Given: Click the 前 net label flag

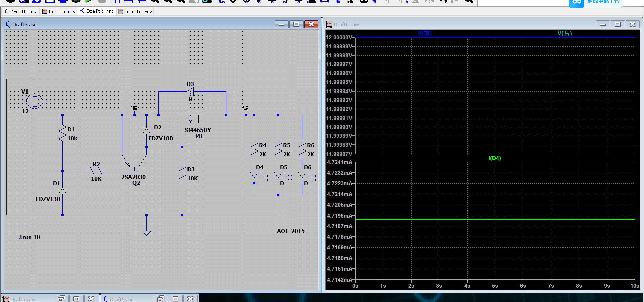Looking at the screenshot, I should pyautogui.click(x=134, y=108).
